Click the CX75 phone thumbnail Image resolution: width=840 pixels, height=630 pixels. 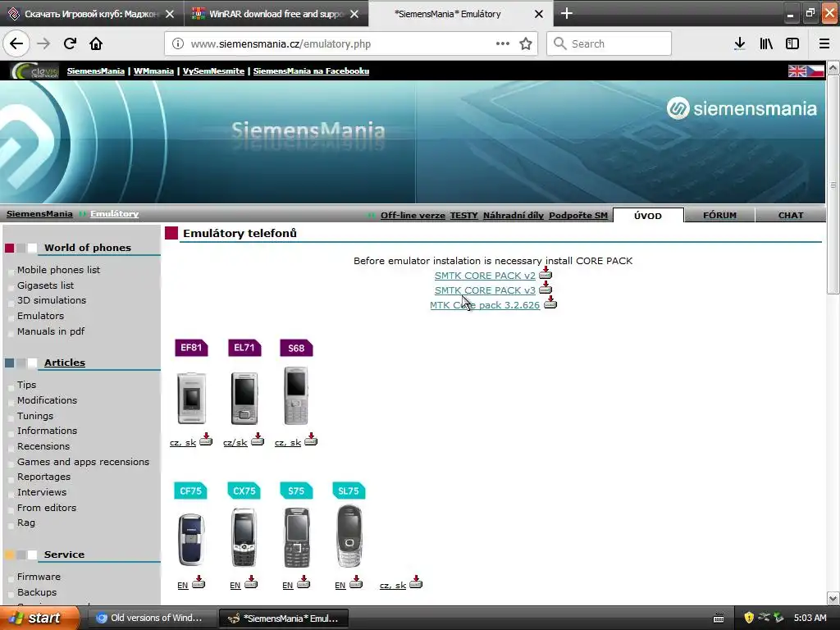coord(244,537)
